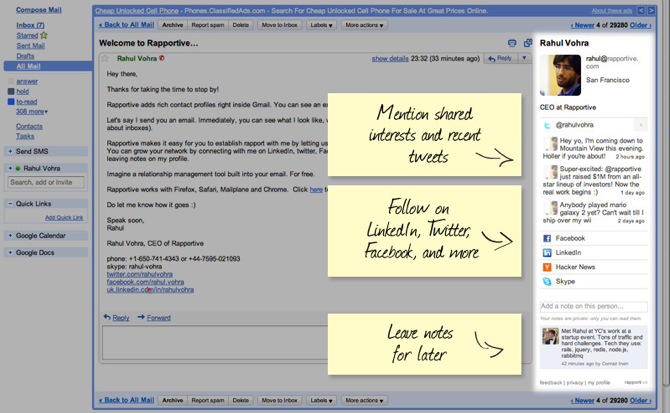Expand the Google Docs gadget

pyautogui.click(x=10, y=253)
